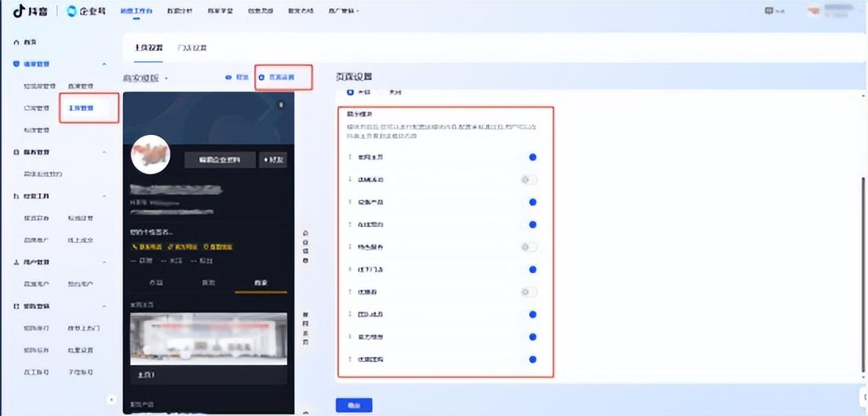The image size is (868, 416).
Task: Collapse the second sidebar group via its chevron
Action: (104, 152)
